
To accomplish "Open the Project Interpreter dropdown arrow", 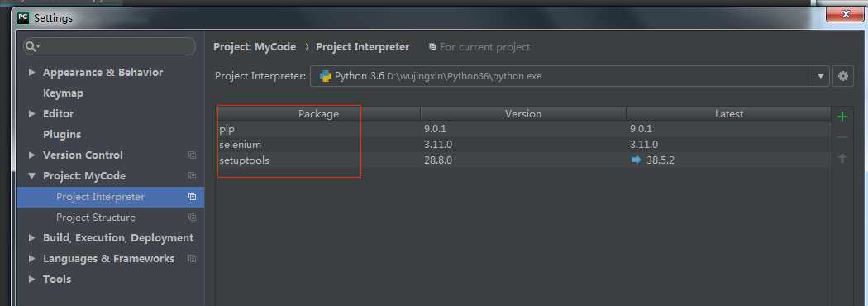I will 820,76.
